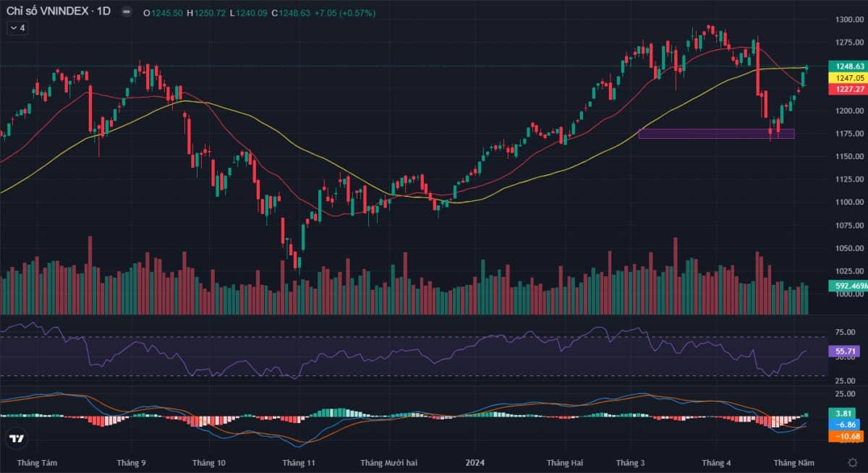Click the RSI scale value 75.00
Image resolution: width=868 pixels, height=473 pixels.
click(845, 332)
